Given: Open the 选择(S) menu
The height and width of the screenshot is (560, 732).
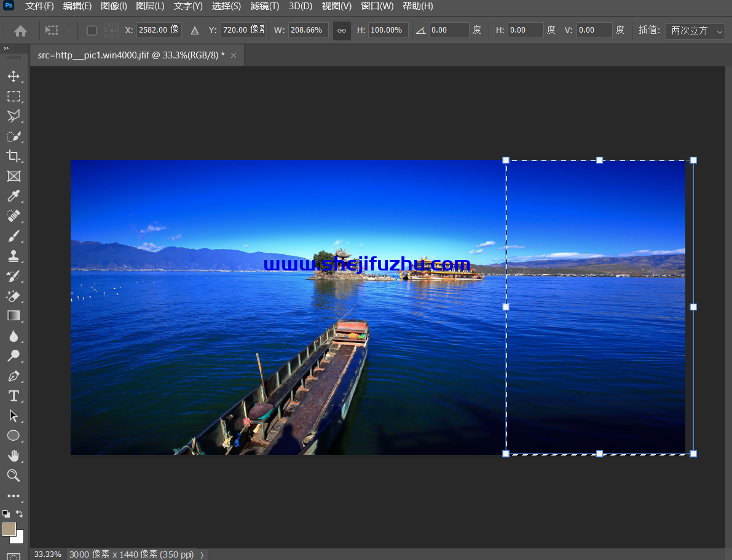Looking at the screenshot, I should coord(226,6).
